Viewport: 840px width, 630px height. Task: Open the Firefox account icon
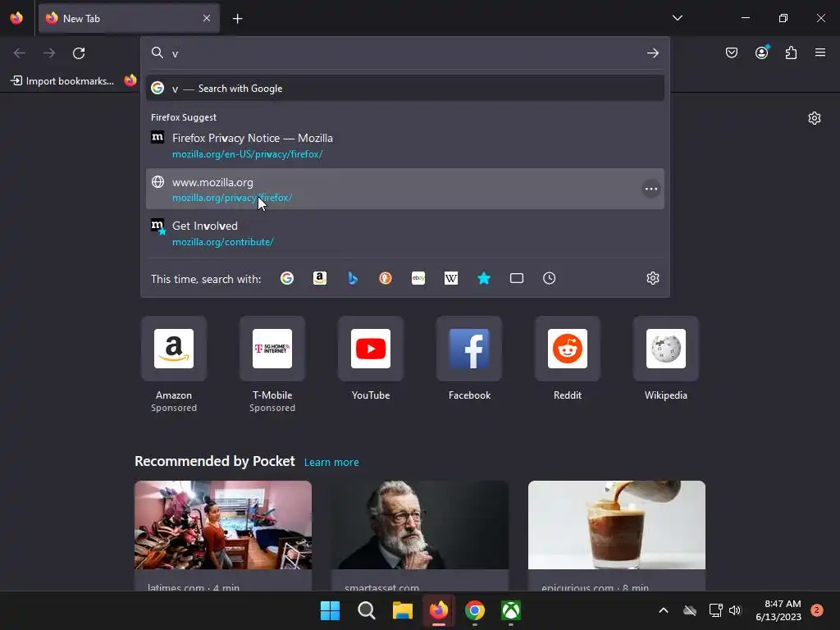(761, 52)
